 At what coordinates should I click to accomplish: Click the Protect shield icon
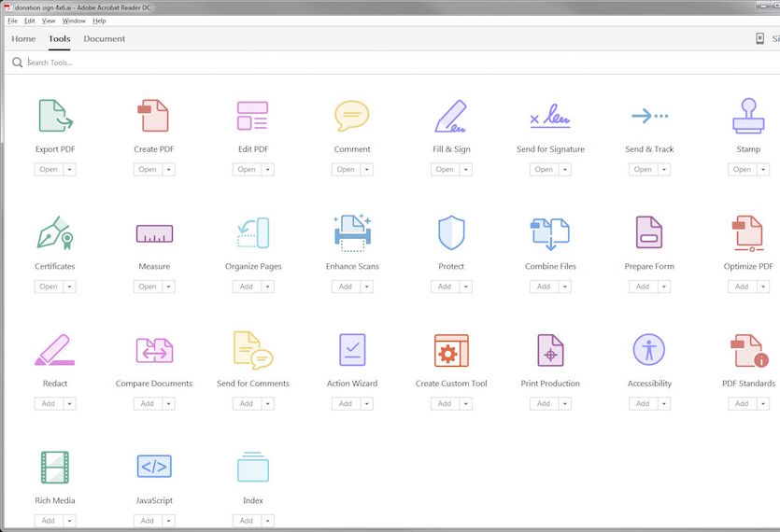(x=451, y=232)
